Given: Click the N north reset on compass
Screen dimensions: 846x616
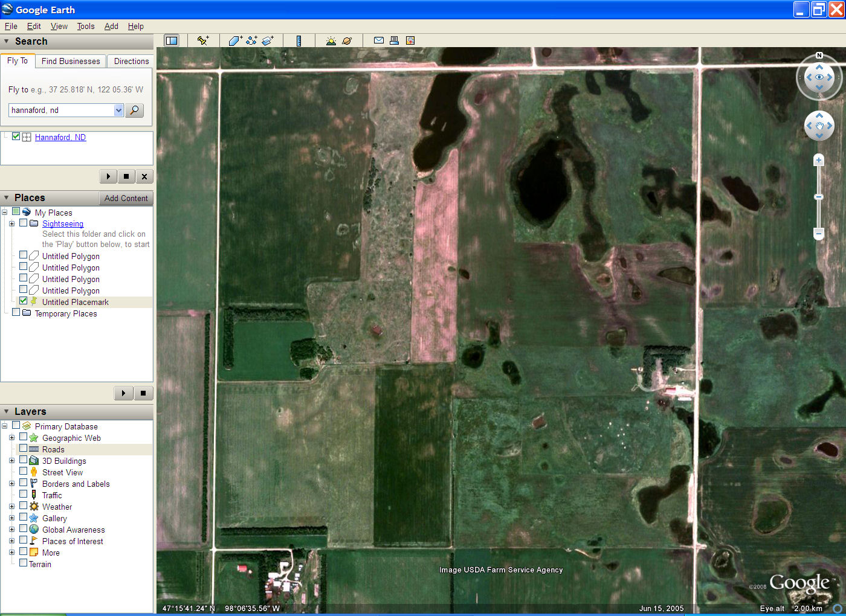Looking at the screenshot, I should 819,56.
